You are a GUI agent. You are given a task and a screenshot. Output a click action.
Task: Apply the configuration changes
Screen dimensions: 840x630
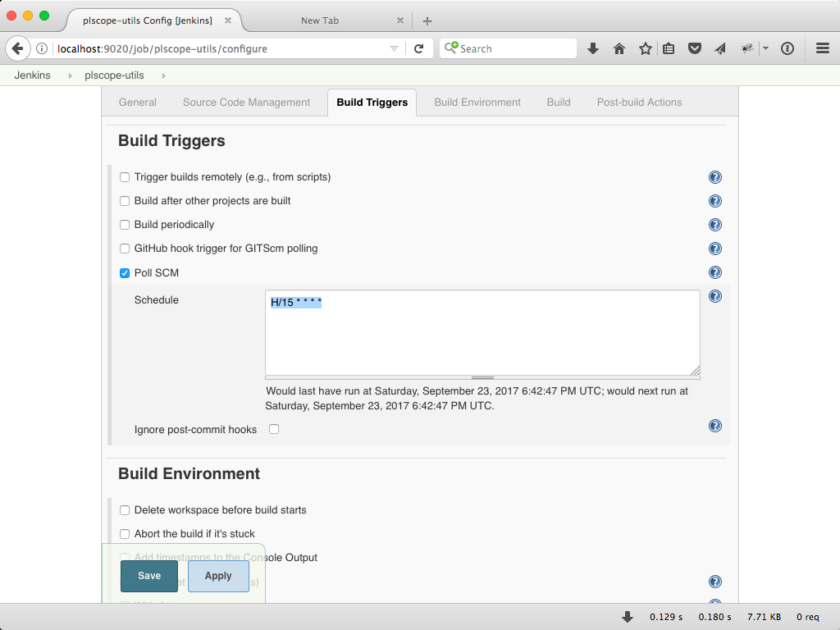(x=218, y=576)
